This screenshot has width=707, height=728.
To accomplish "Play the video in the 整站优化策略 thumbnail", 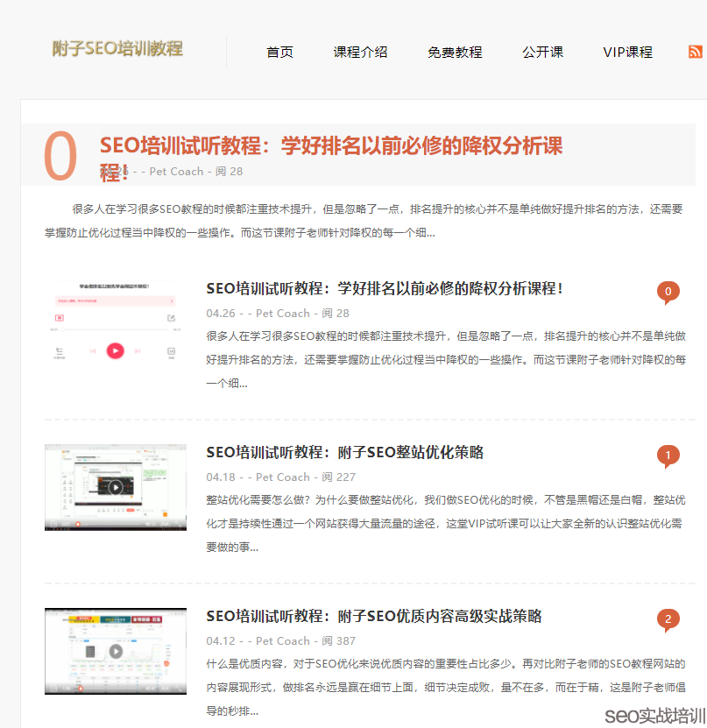I will point(115,487).
